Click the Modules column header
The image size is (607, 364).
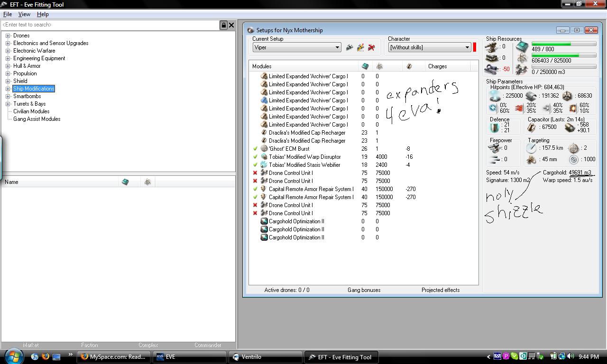coord(304,66)
